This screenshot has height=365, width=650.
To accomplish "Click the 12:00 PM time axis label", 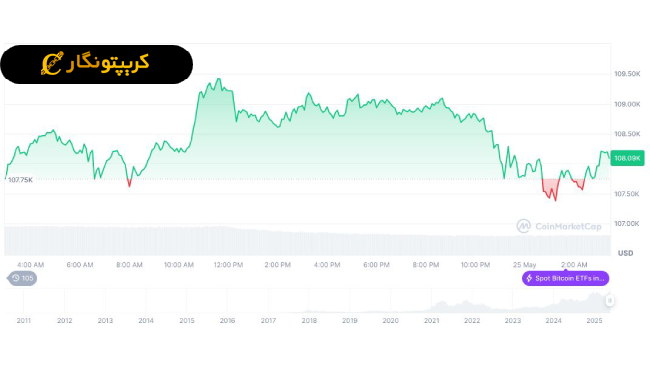I will click(x=228, y=265).
